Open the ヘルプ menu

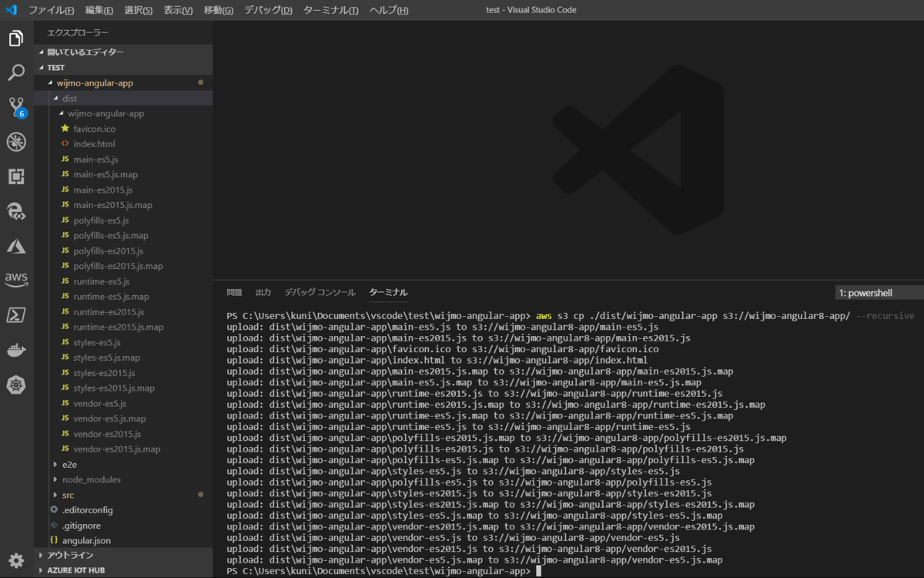point(389,10)
